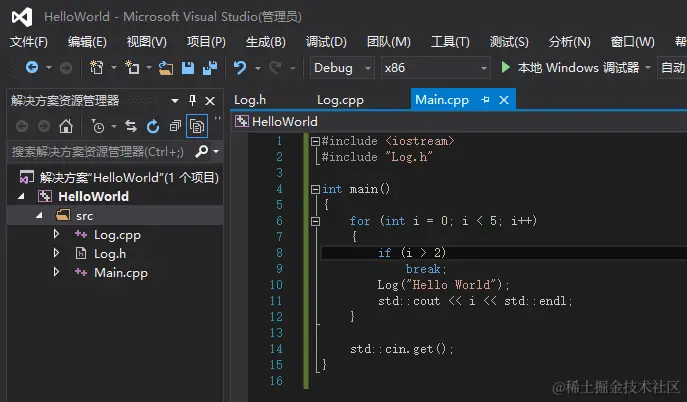687x402 pixels.
Task: Open the 视图(V) menu
Action: pos(147,42)
